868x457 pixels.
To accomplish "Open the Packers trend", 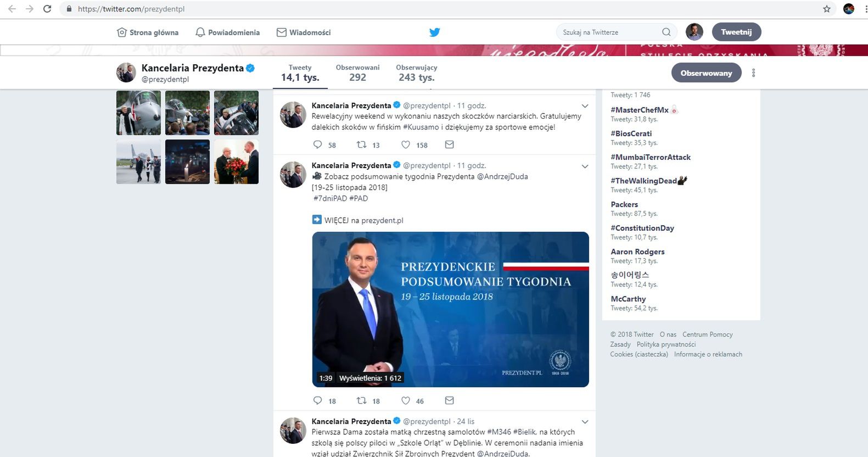I will [x=624, y=204].
